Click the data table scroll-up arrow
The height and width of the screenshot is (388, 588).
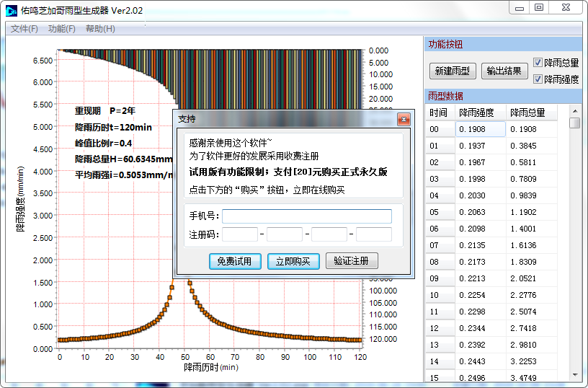point(574,111)
